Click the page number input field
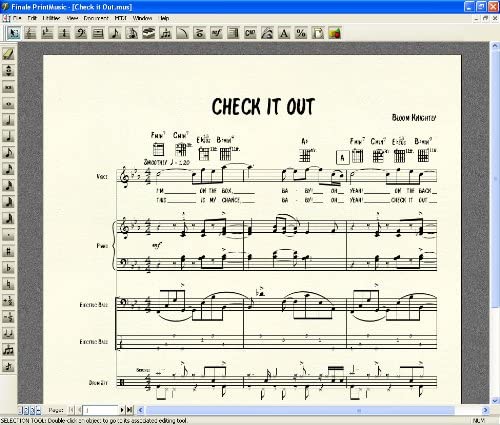500x425 pixels. coord(100,410)
